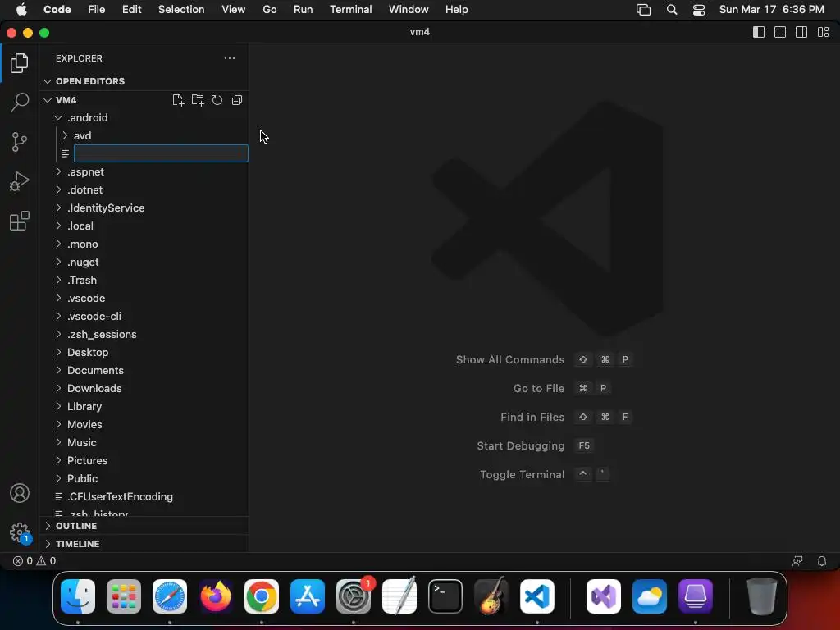Open the File menu

click(x=97, y=10)
